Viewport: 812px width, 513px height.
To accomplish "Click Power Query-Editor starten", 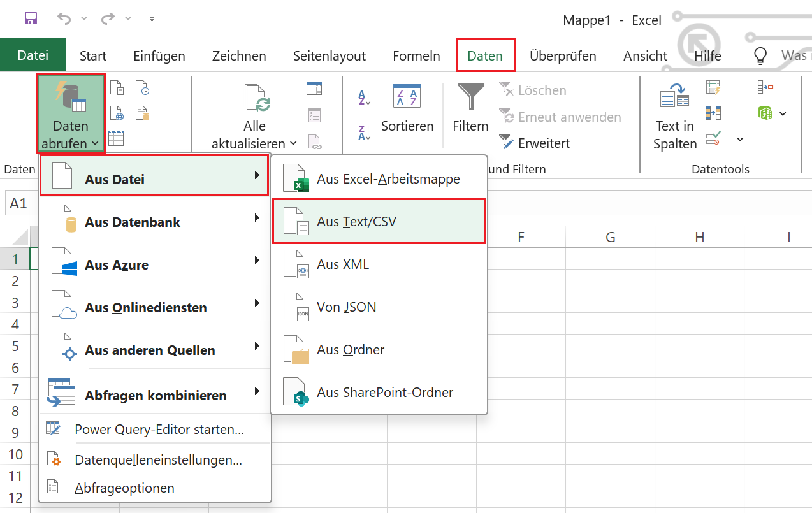I will pos(159,430).
